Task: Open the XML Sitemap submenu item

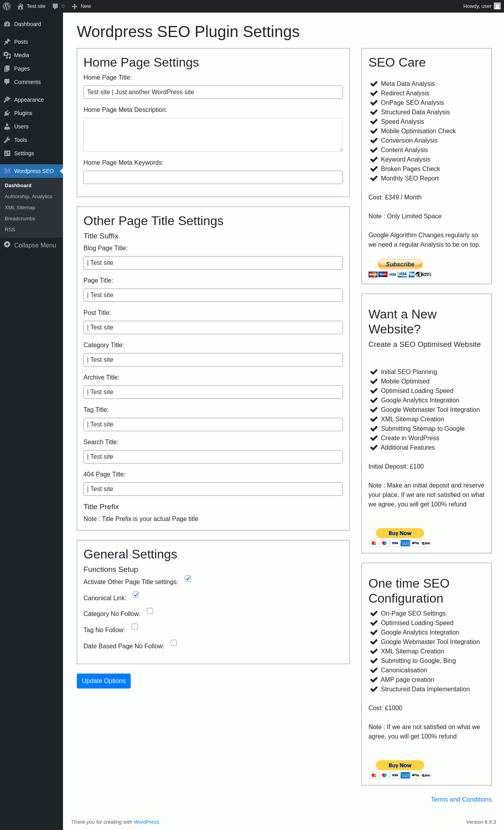Action: coord(20,208)
